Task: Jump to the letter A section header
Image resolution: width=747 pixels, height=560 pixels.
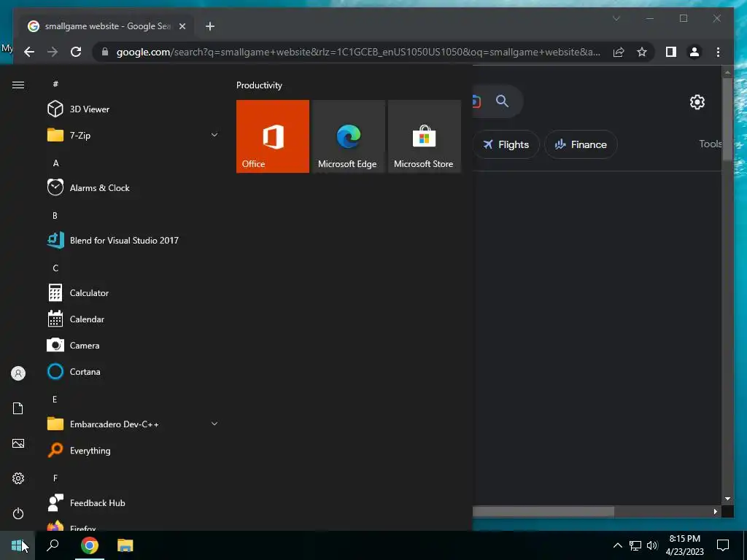Action: point(55,163)
